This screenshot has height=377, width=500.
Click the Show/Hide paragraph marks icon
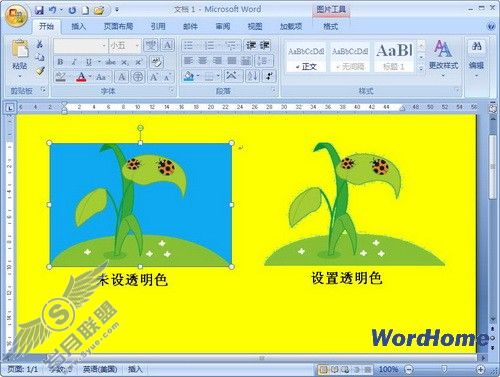point(269,76)
